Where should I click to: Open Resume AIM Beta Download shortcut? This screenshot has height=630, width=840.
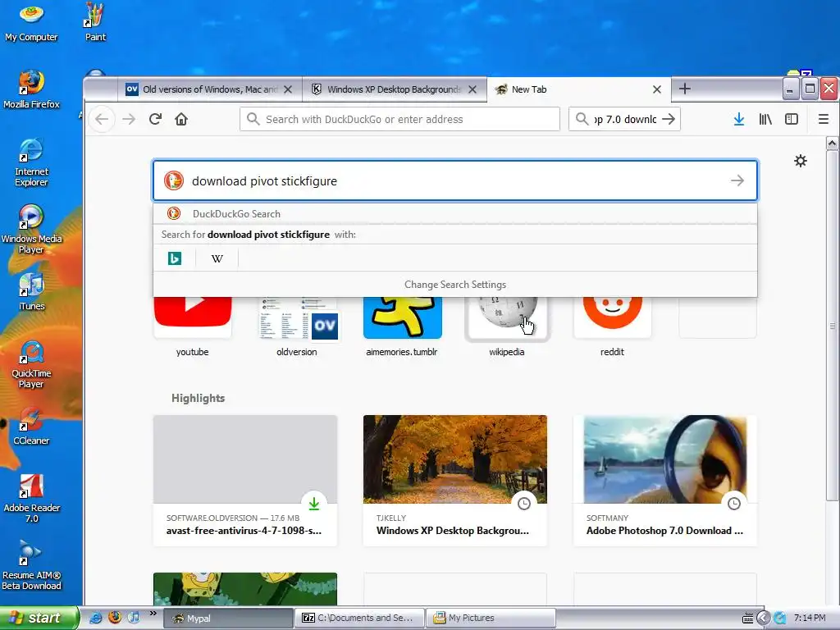[31, 566]
